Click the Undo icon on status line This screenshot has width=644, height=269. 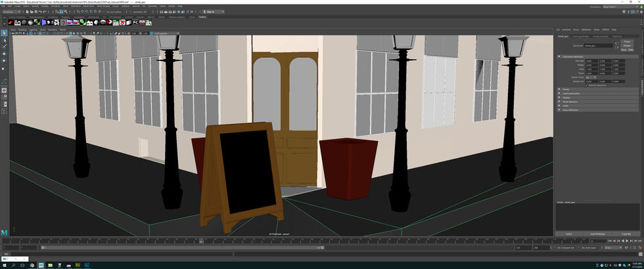[x=40, y=12]
